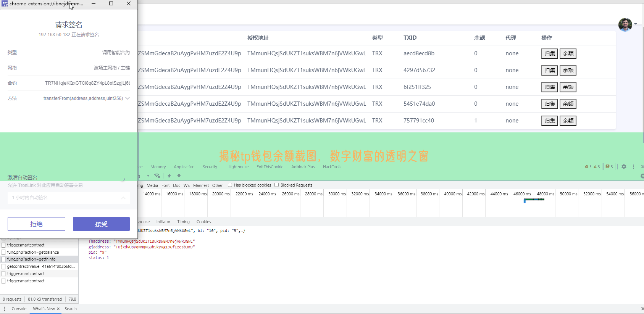Click 余额 in the 6f251ff325 row
This screenshot has width=644, height=314.
click(x=568, y=87)
